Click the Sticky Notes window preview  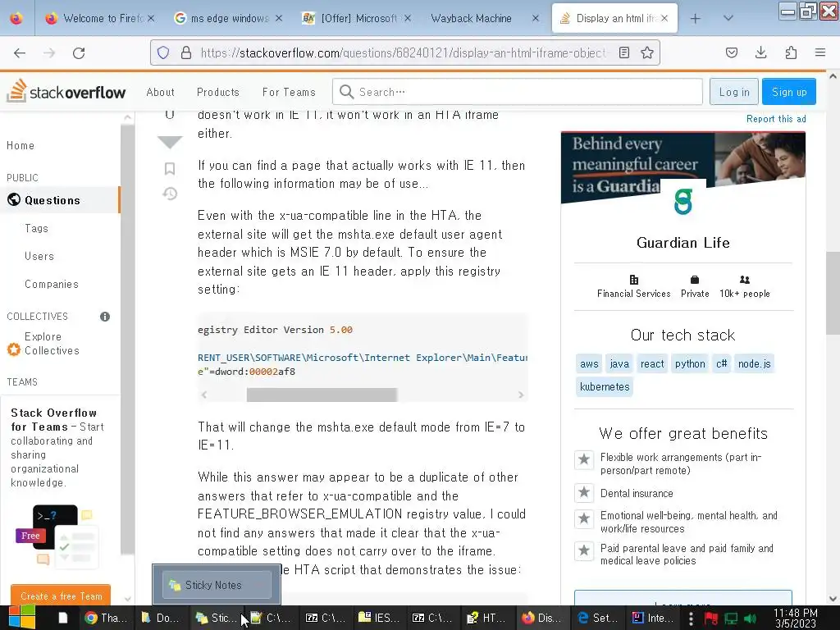(217, 584)
